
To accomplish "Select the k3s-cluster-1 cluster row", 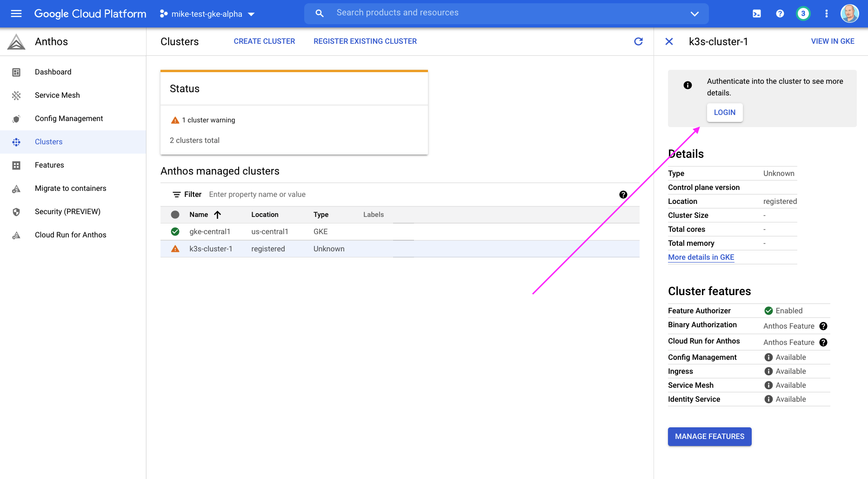I will click(x=400, y=249).
